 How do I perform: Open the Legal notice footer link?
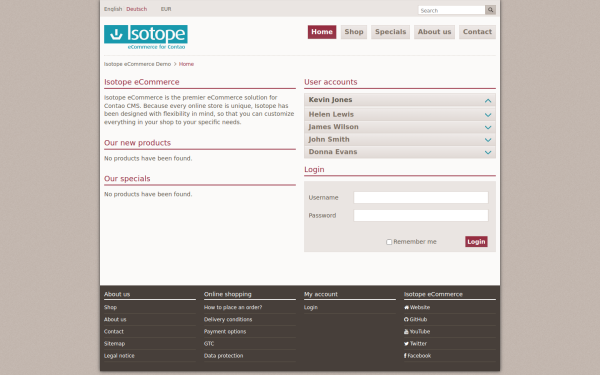click(119, 355)
